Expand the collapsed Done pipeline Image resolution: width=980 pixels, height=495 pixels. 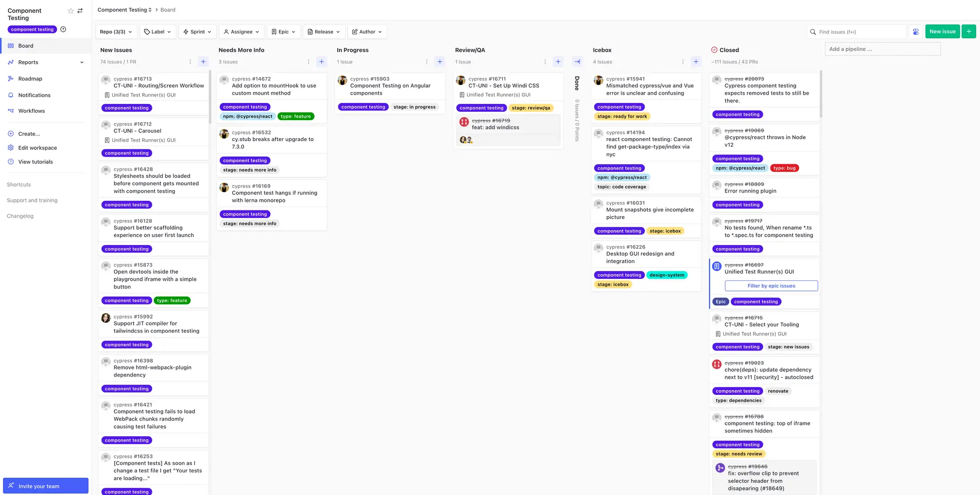pos(577,62)
